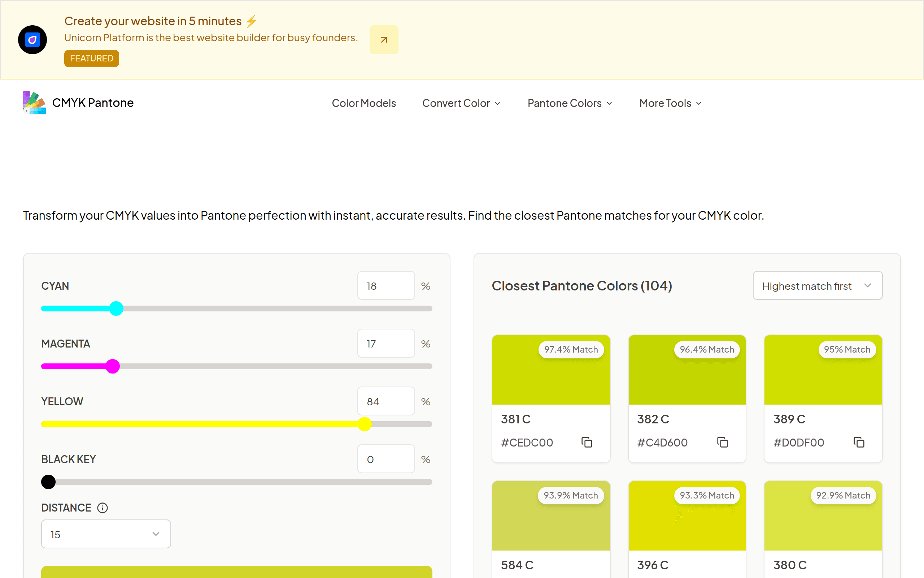Click the 93.9% Match badge
Screen dimensions: 924x578
click(x=571, y=495)
